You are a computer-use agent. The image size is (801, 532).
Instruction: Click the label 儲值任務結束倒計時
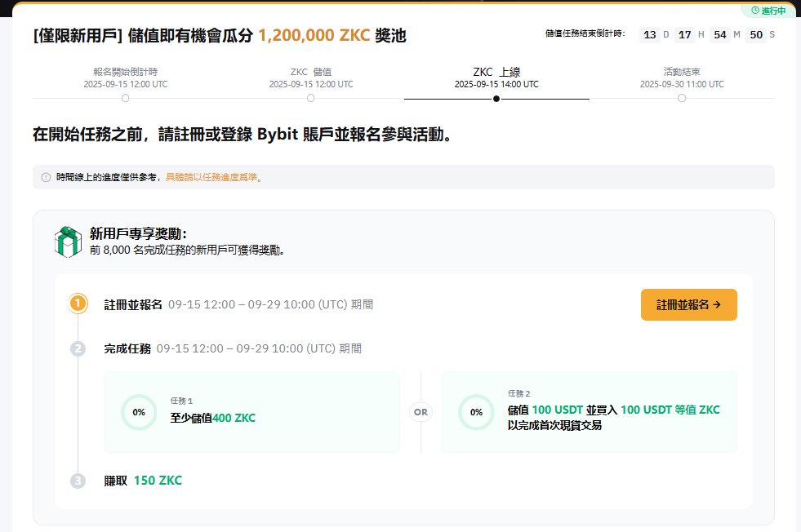coord(585,33)
